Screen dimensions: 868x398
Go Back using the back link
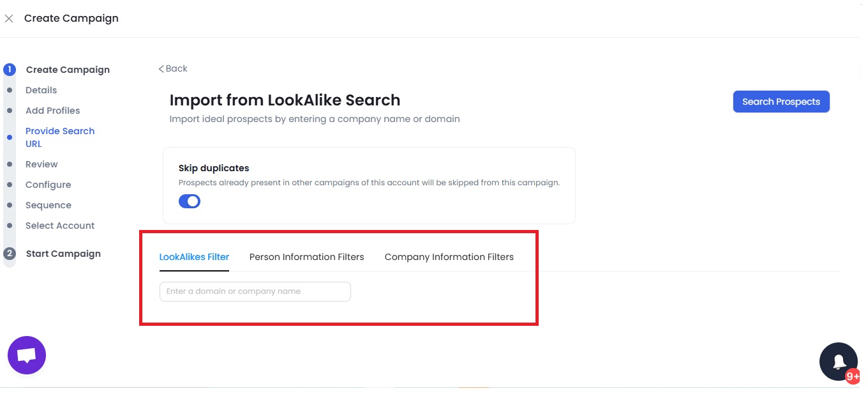[x=172, y=68]
